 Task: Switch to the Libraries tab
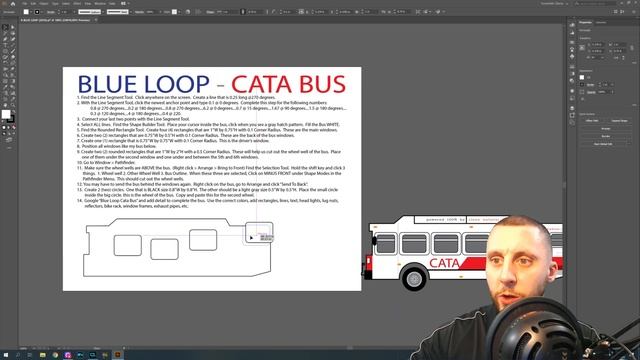point(601,23)
